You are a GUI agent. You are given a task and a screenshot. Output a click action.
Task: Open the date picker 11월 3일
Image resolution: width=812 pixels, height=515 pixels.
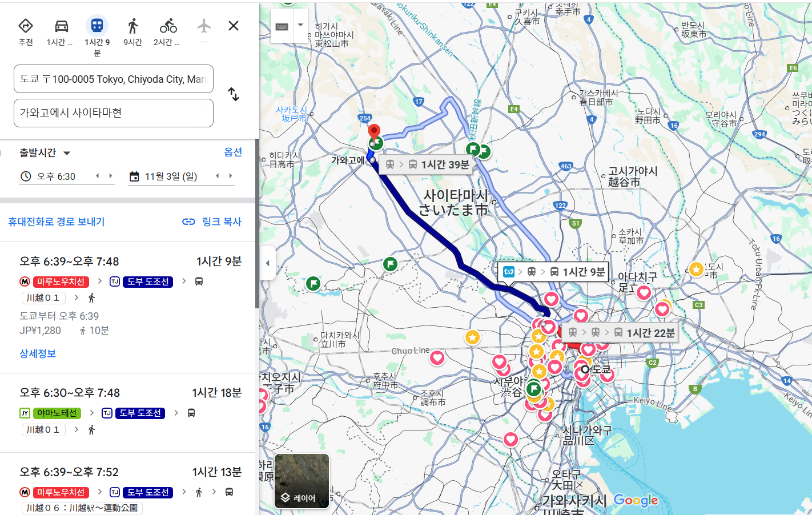tap(171, 176)
